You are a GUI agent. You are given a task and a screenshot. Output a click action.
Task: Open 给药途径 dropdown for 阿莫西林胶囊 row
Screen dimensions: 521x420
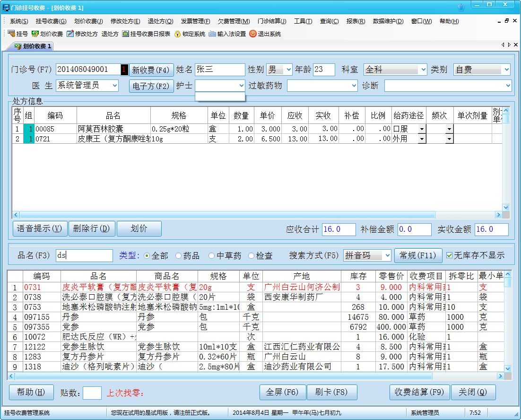(x=422, y=129)
